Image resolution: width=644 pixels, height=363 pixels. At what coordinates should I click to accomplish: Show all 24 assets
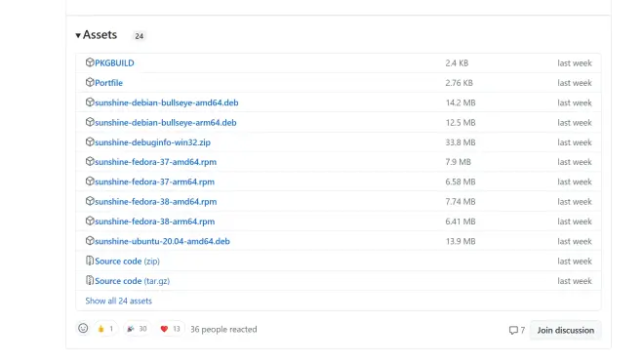(x=119, y=301)
